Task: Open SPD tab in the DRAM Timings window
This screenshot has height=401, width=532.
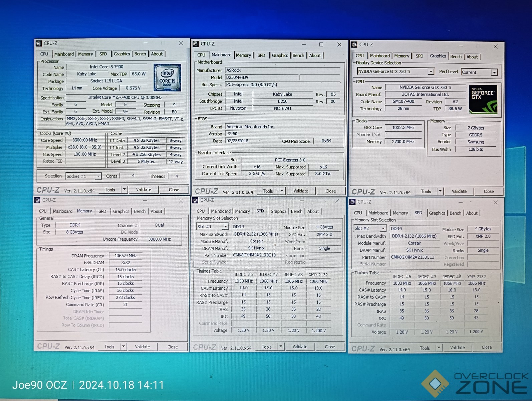Action: (x=102, y=211)
